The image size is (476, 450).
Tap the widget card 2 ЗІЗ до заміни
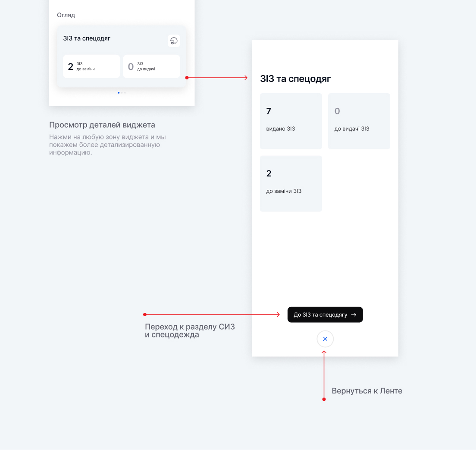[x=91, y=66]
